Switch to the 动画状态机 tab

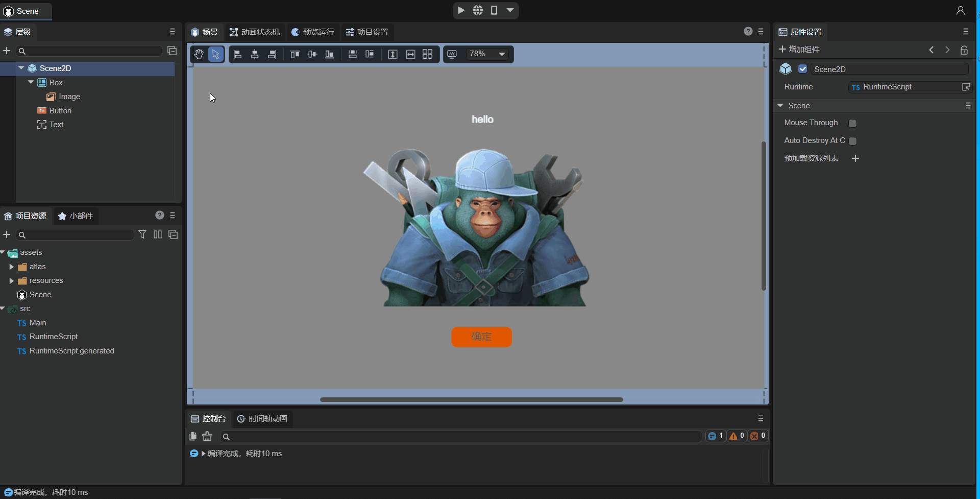tap(255, 32)
